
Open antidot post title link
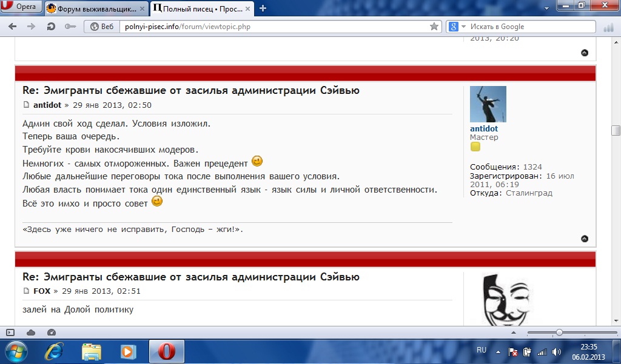pos(191,90)
